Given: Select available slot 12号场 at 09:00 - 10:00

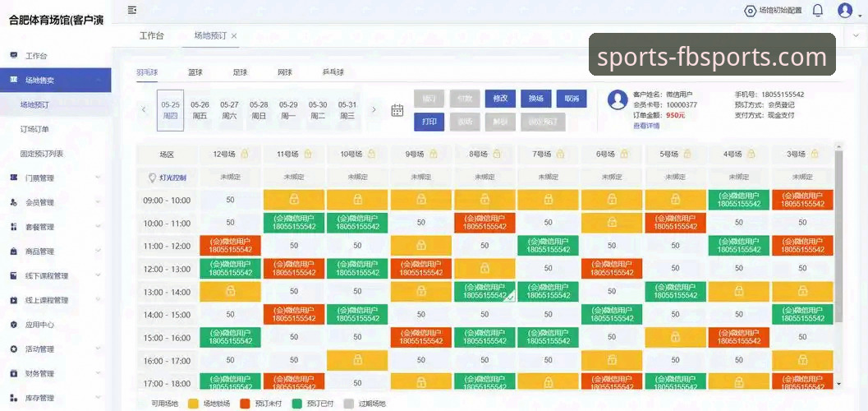Looking at the screenshot, I should [x=230, y=200].
